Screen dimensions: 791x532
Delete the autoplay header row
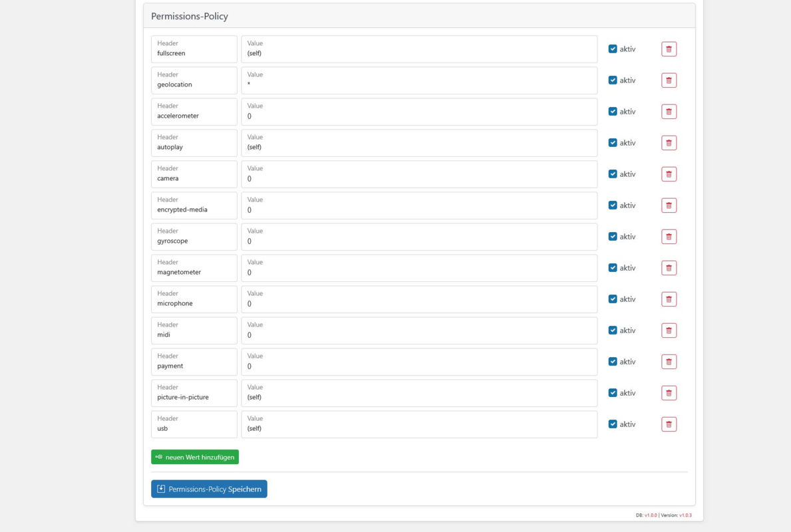[669, 143]
